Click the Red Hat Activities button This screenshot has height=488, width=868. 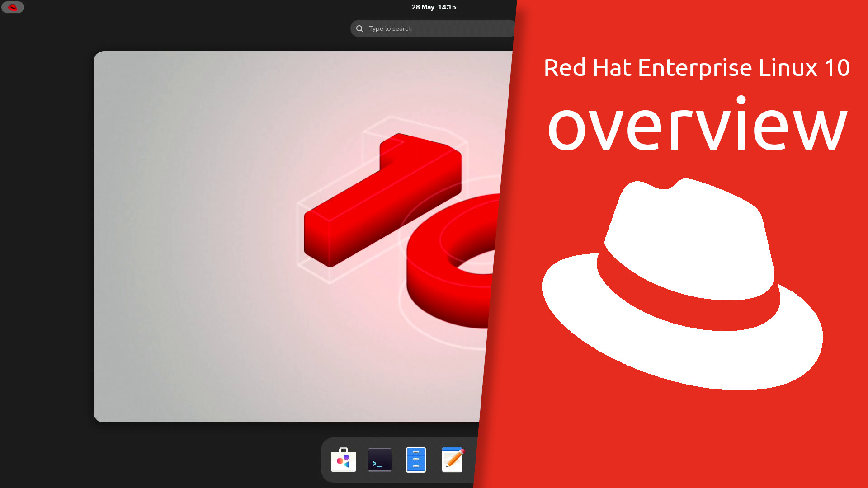tap(13, 7)
